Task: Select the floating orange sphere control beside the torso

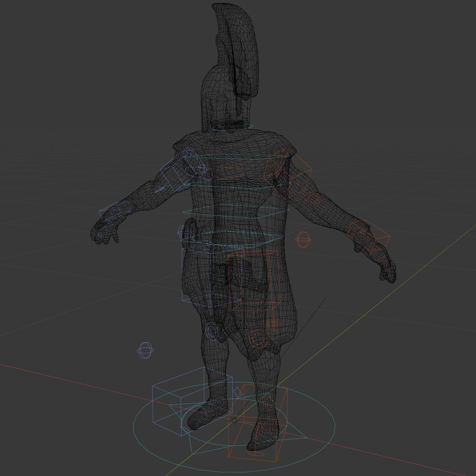Action: point(303,239)
